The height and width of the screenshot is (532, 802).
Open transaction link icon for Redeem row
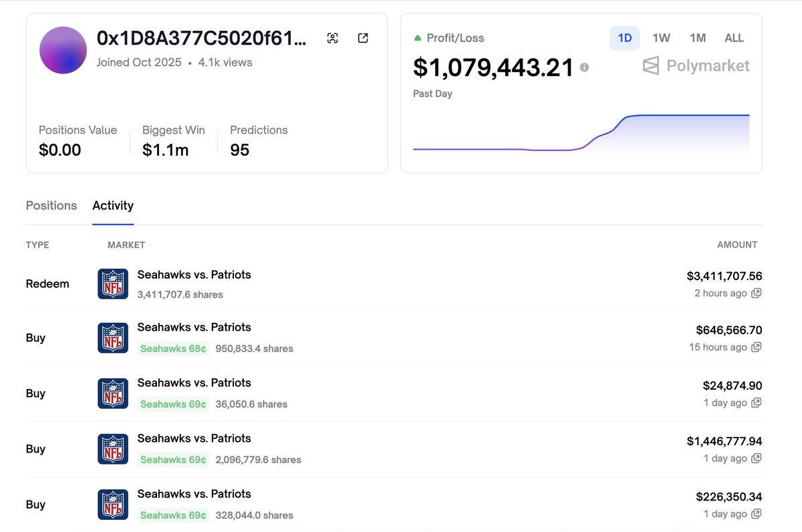click(756, 293)
